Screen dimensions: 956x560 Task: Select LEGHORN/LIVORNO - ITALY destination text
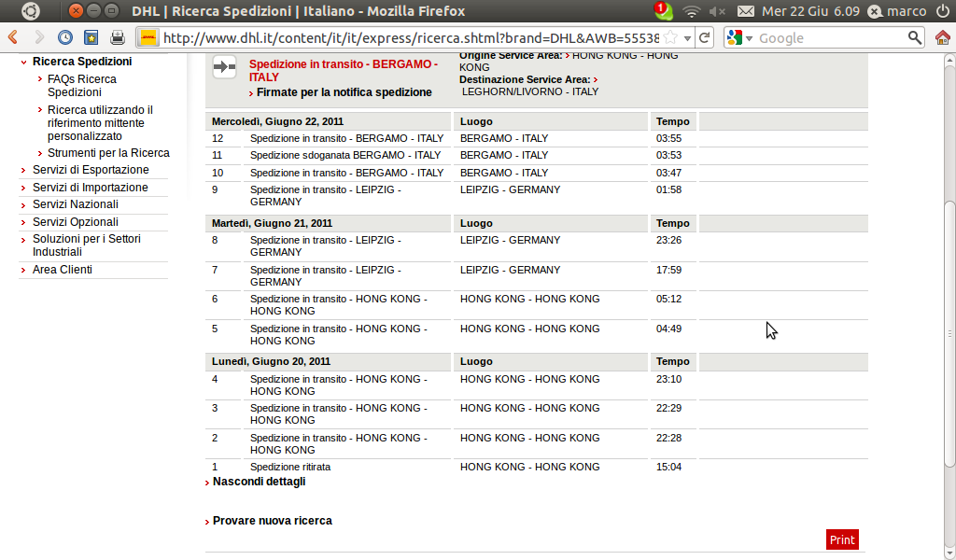[x=530, y=91]
